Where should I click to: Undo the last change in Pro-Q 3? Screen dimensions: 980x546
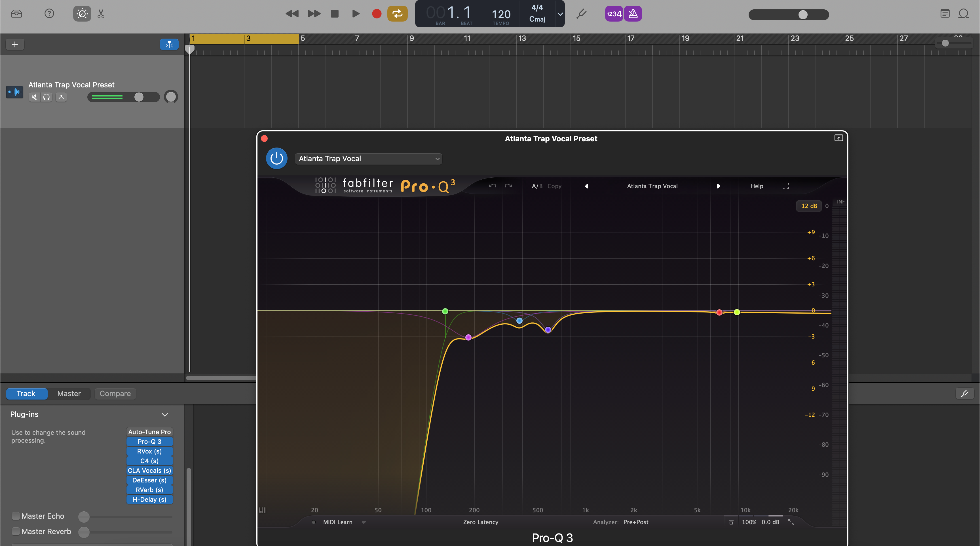[x=492, y=186]
